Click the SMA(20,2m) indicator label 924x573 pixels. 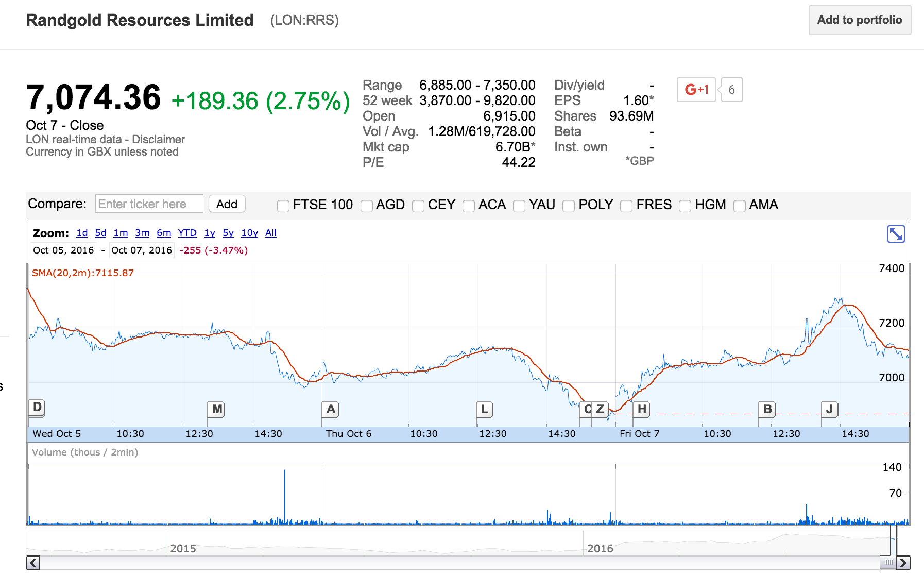click(x=83, y=273)
